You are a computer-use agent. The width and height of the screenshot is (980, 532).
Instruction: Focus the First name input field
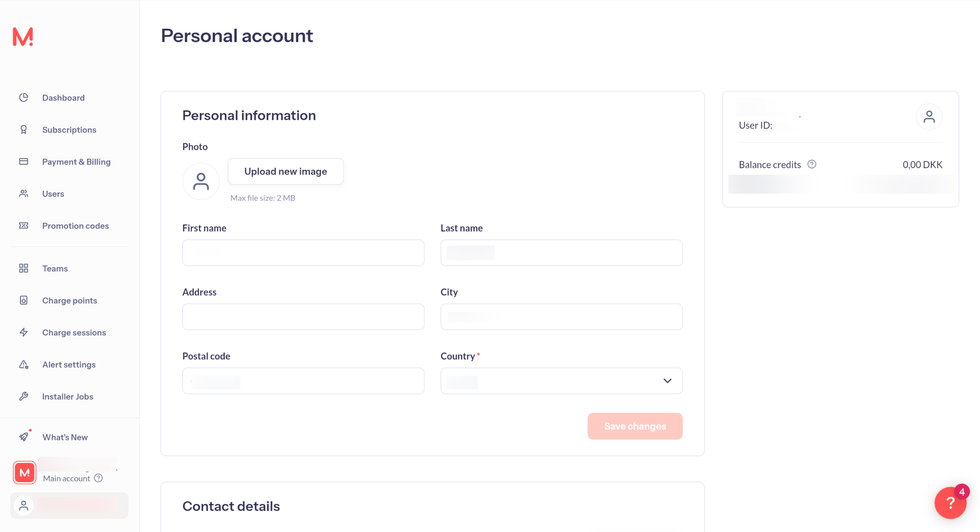[x=303, y=253]
